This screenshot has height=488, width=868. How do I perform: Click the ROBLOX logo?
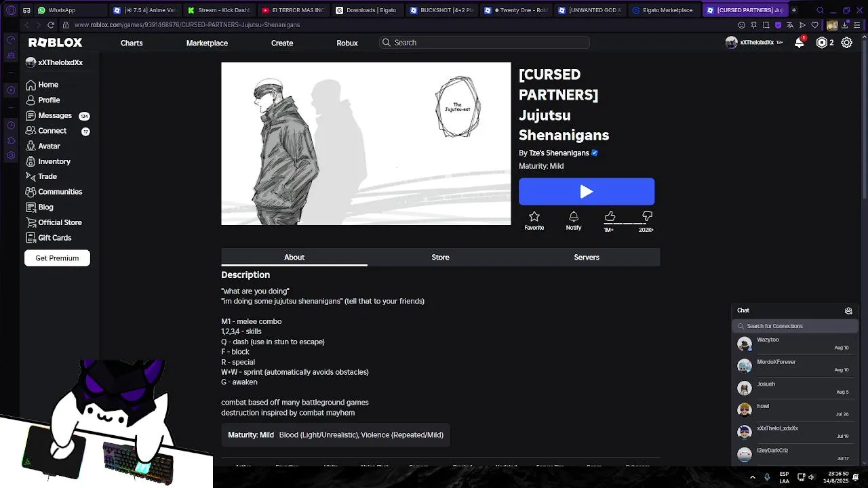55,42
